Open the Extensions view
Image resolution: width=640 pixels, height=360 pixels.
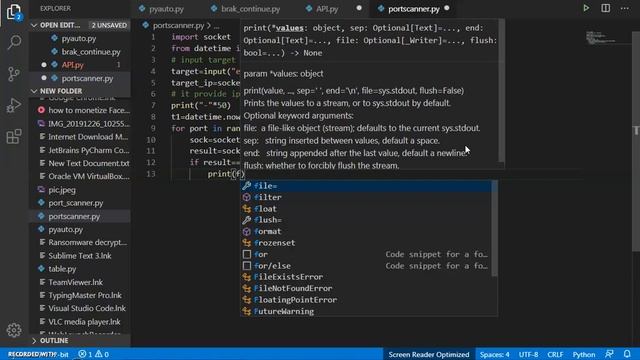tap(14, 136)
